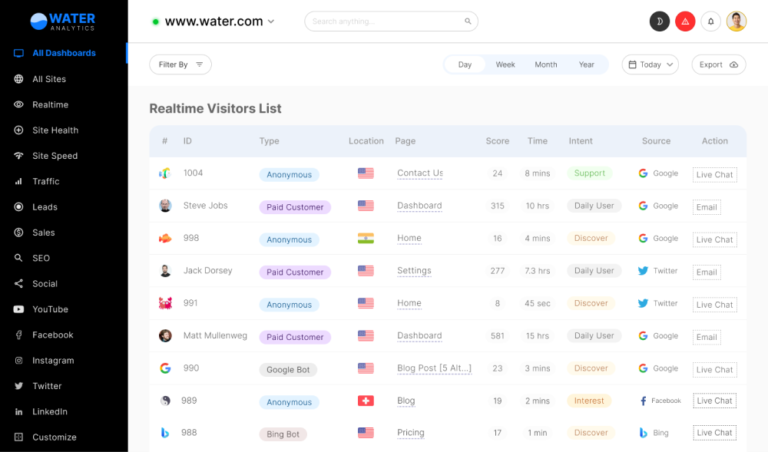This screenshot has width=768, height=452.
Task: Open Site Health in the sidebar
Action: [55, 130]
